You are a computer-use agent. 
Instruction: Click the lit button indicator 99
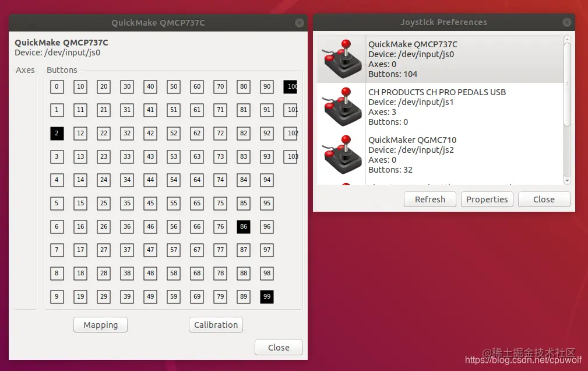click(x=267, y=297)
